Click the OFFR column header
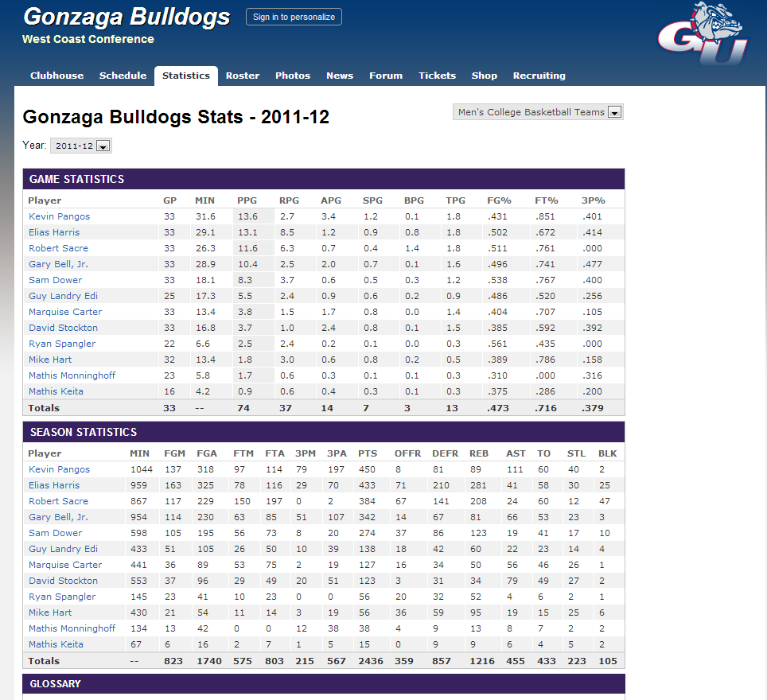The image size is (767, 700). 407,453
